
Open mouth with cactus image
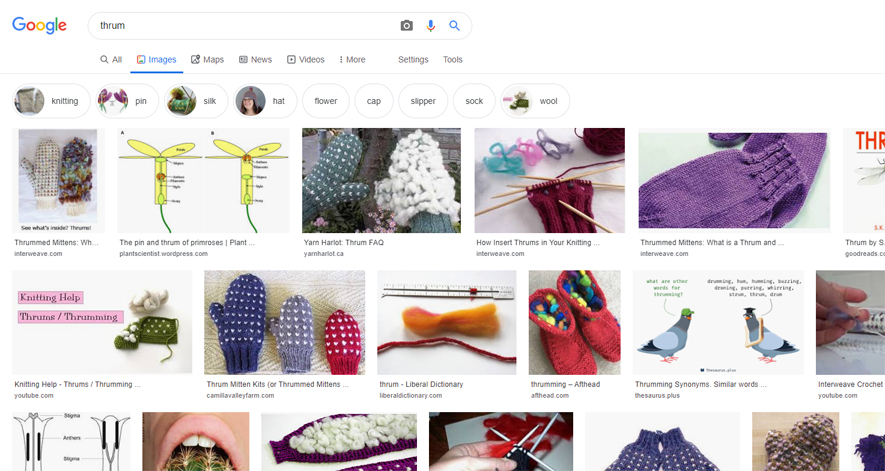tap(195, 442)
